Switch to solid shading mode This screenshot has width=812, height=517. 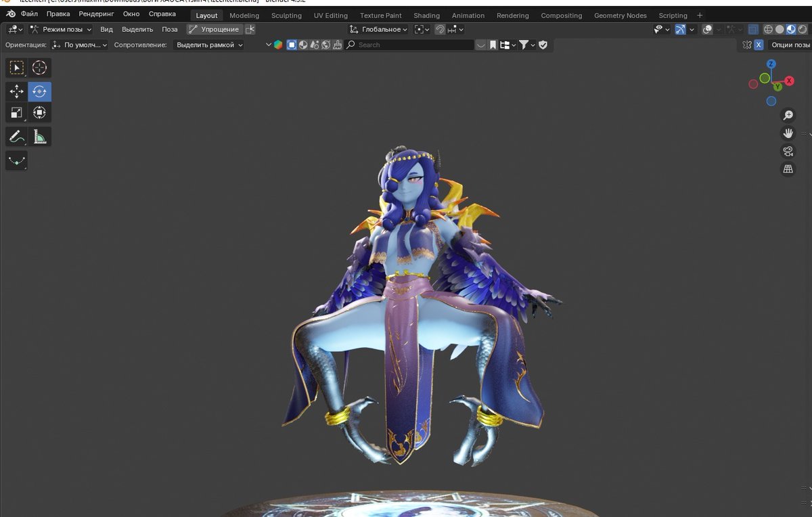tap(780, 29)
